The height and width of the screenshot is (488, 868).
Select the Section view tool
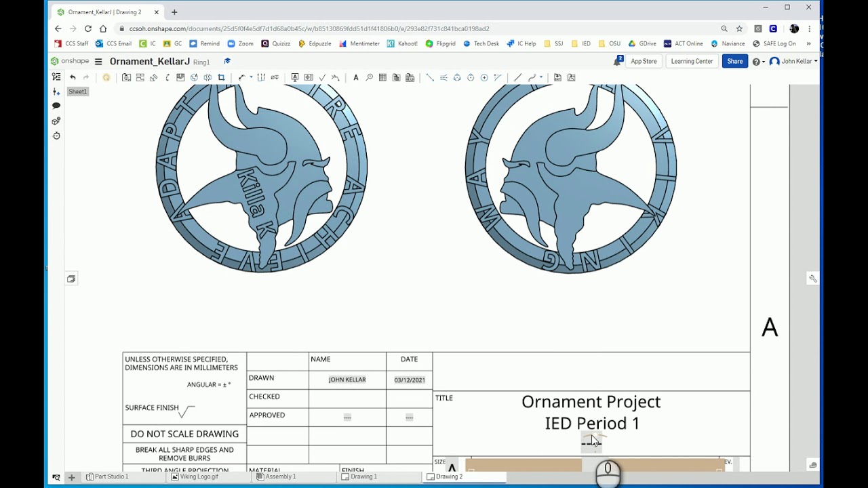click(x=167, y=77)
